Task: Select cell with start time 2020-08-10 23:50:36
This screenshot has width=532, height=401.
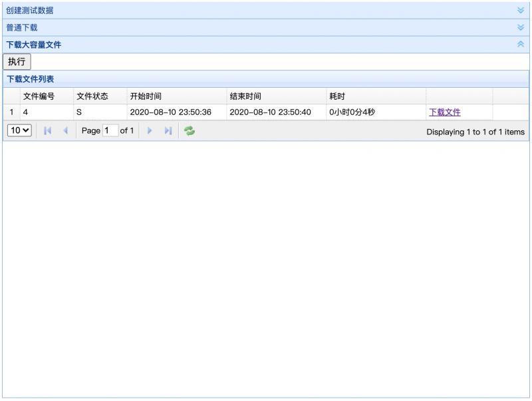Action: click(x=177, y=112)
